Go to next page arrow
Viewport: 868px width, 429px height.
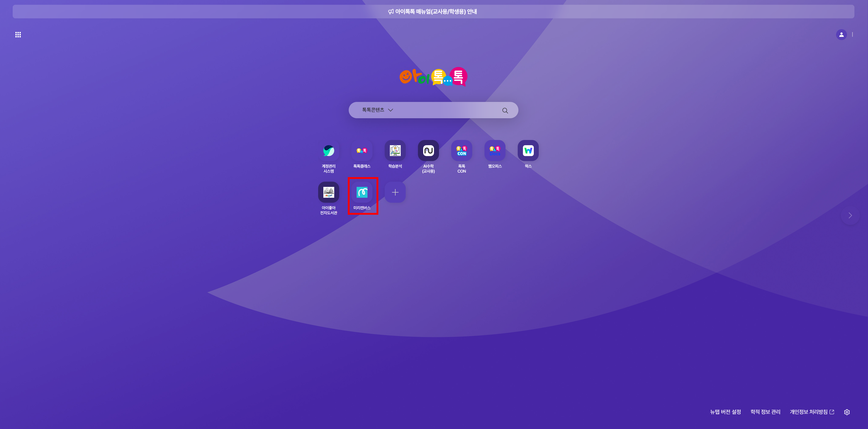click(x=850, y=215)
